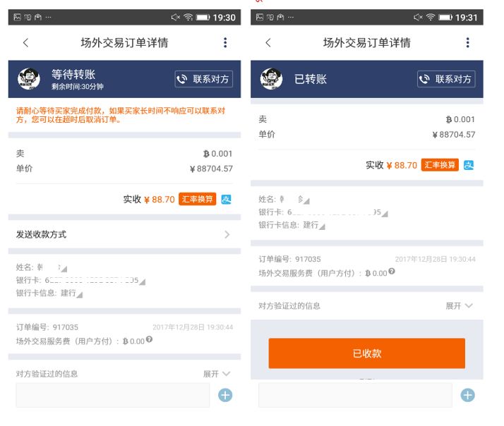504x426 pixels.
Task: Tap the Alipay icon on the left screen
Action: tap(227, 199)
